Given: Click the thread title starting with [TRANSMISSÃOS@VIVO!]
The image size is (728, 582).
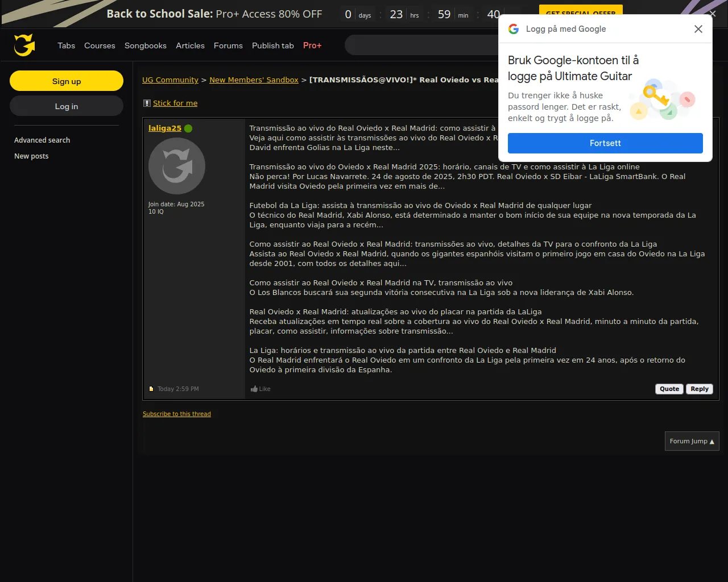Looking at the screenshot, I should point(404,80).
